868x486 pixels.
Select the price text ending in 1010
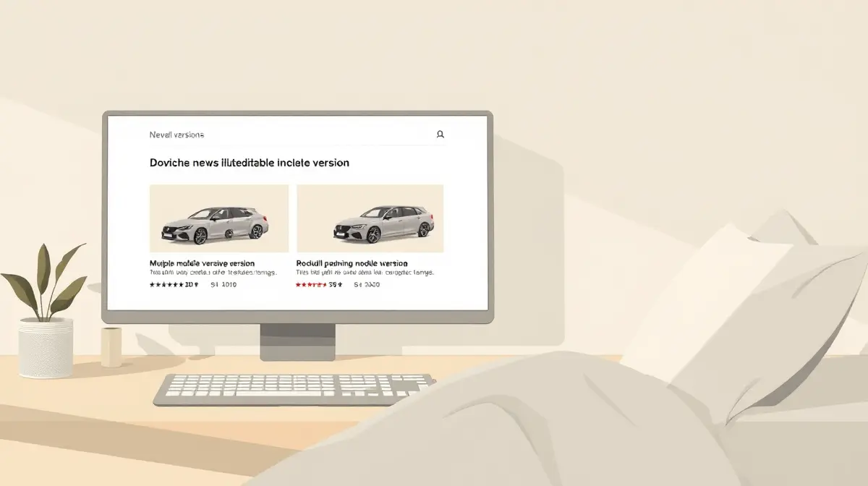224,285
